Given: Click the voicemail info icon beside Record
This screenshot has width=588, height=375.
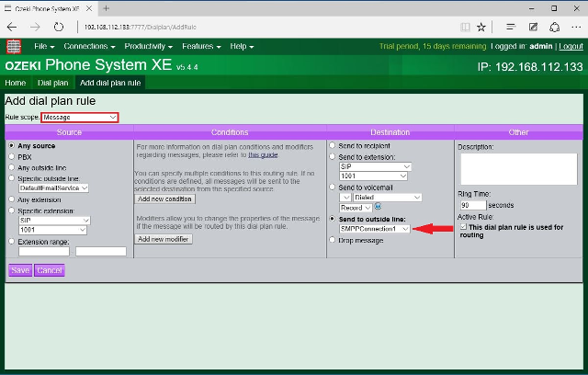Looking at the screenshot, I should 378,206.
